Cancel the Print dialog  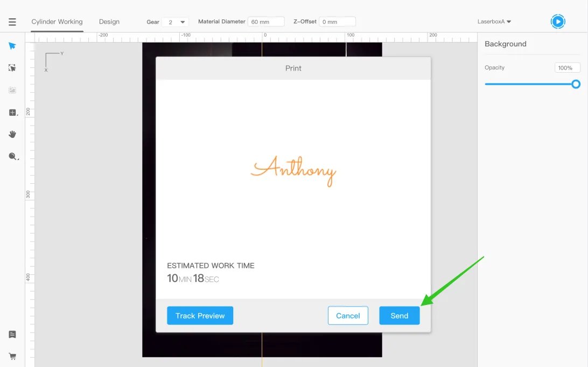tap(348, 316)
